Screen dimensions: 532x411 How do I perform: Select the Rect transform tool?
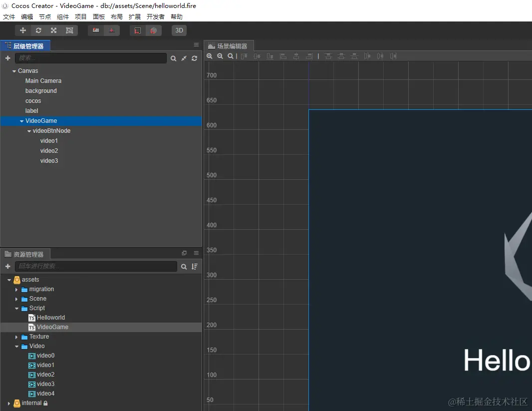[x=69, y=30]
